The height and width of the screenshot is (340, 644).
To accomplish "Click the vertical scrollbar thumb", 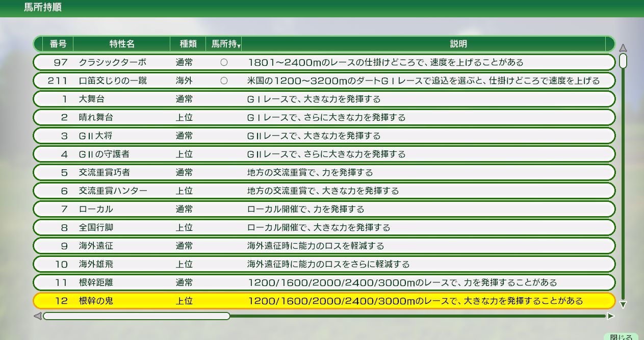I will click(x=623, y=60).
